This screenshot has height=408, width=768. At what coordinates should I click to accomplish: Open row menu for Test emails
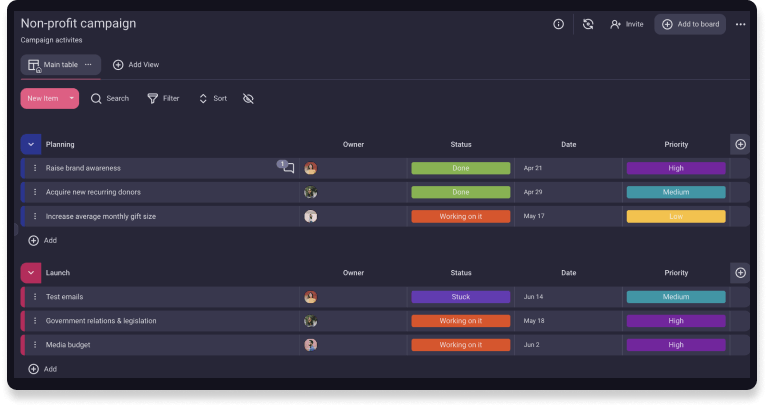35,297
